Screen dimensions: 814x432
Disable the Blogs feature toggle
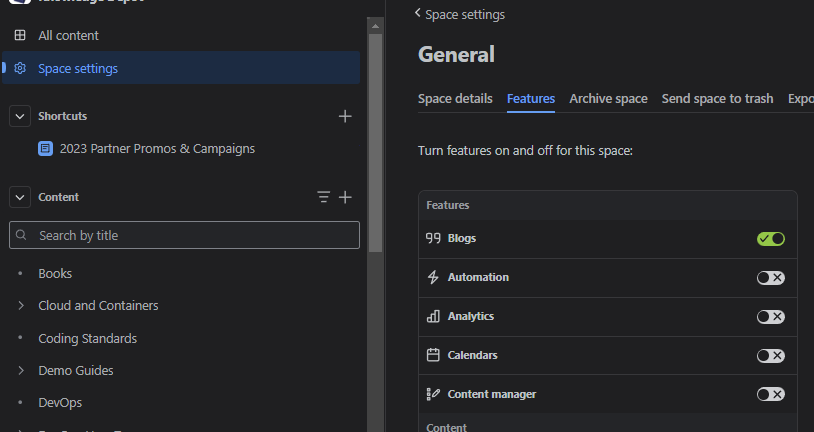coord(770,238)
